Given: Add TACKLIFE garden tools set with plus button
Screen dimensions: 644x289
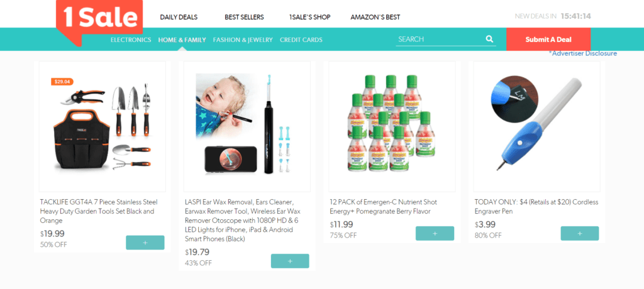Looking at the screenshot, I should (x=145, y=243).
